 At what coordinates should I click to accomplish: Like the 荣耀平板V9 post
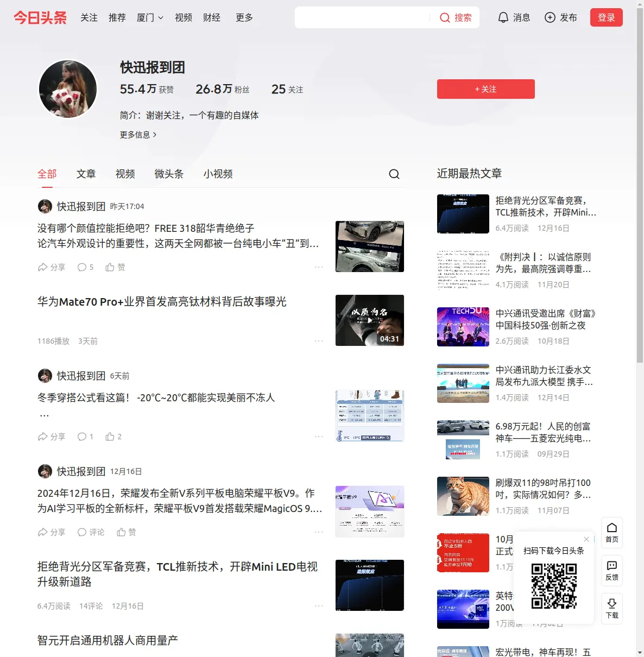coord(127,532)
